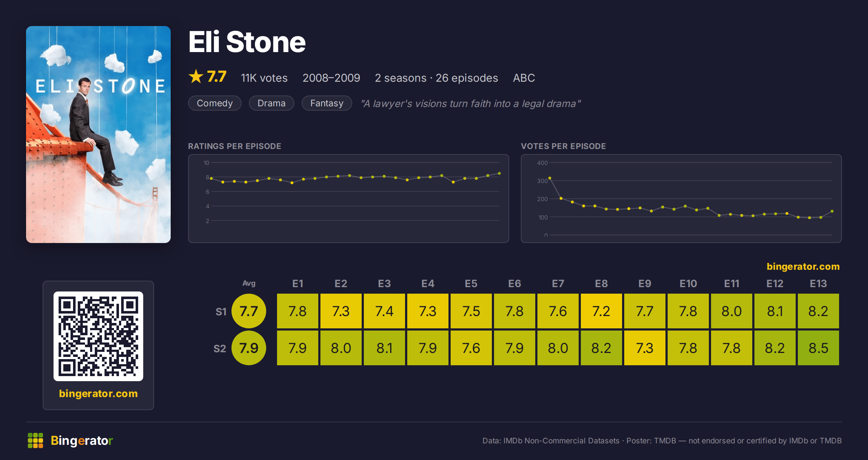Image resolution: width=868 pixels, height=460 pixels.
Task: Click the S2 E13 cell rated 8.5
Action: pos(818,348)
